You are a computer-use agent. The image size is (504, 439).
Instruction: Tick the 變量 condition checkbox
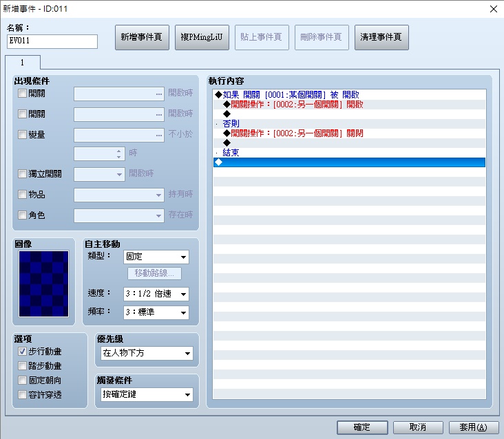tap(22, 135)
